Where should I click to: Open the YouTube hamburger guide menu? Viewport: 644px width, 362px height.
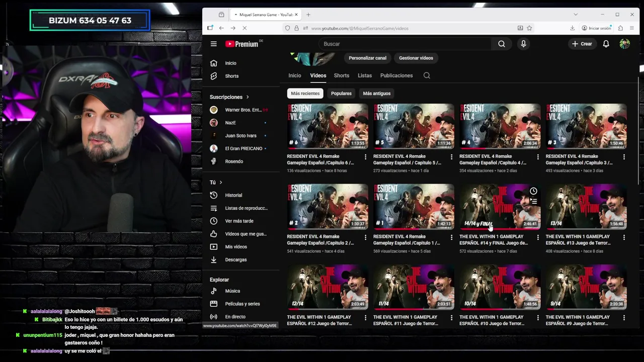coord(213,44)
